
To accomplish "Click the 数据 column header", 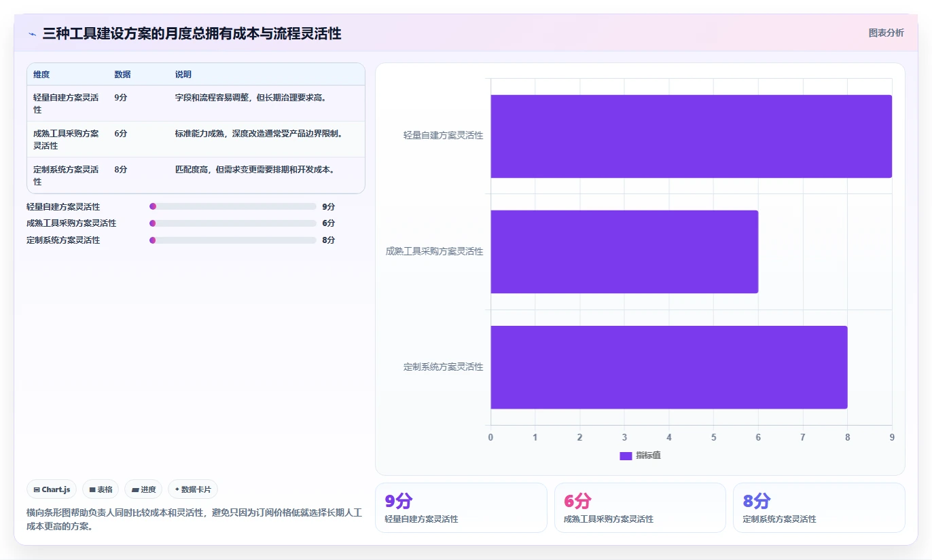I will coord(122,75).
